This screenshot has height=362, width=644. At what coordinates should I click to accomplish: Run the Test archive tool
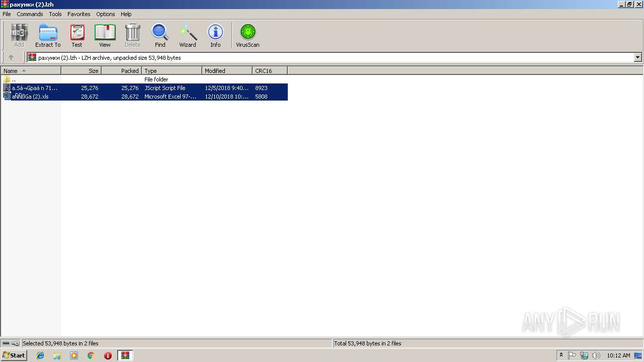77,36
